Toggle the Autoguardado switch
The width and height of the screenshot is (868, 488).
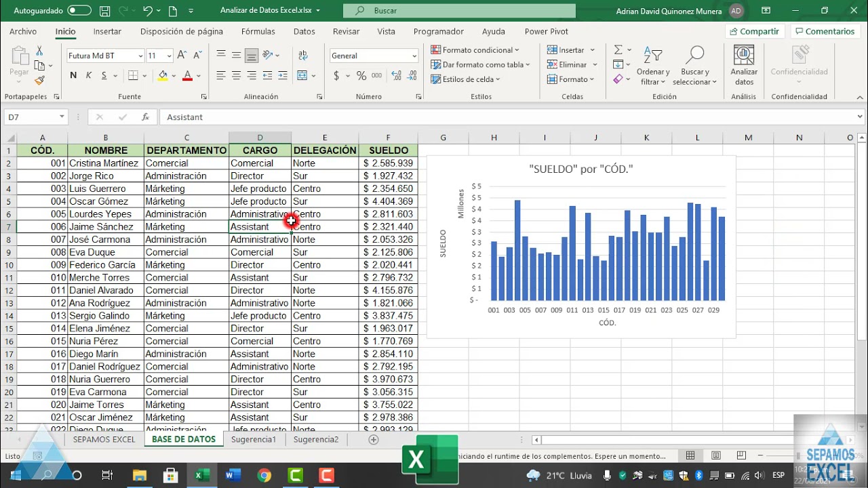pyautogui.click(x=79, y=11)
